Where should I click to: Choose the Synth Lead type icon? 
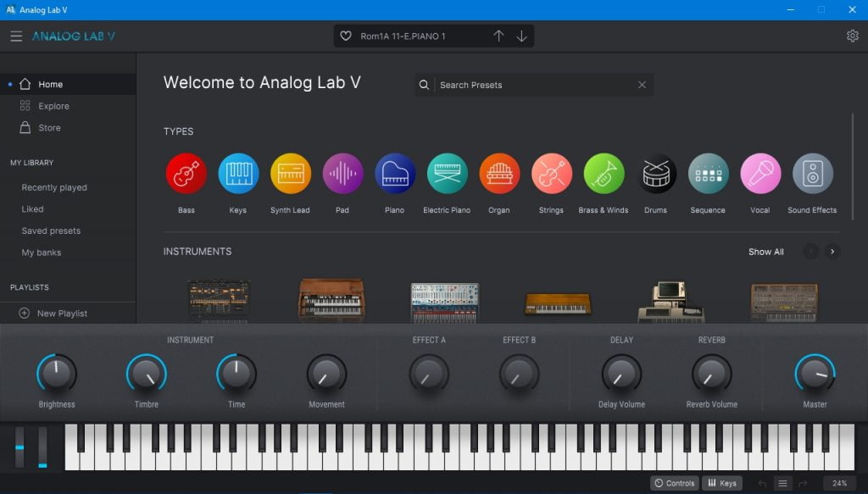pyautogui.click(x=291, y=174)
